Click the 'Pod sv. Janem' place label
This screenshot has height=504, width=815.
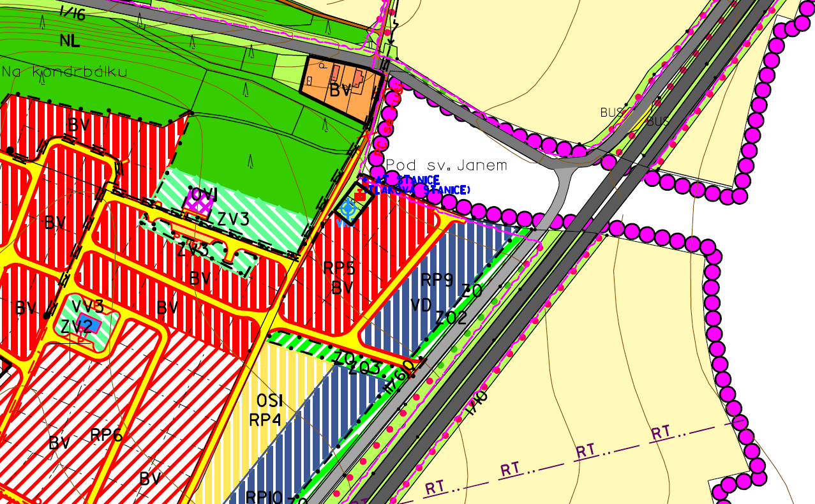[446, 166]
